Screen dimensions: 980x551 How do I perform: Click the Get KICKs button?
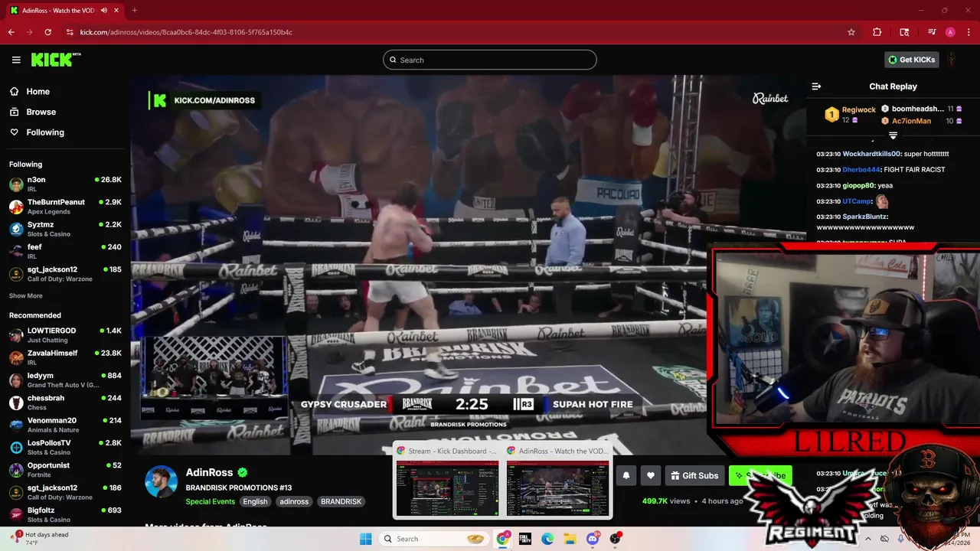click(912, 60)
